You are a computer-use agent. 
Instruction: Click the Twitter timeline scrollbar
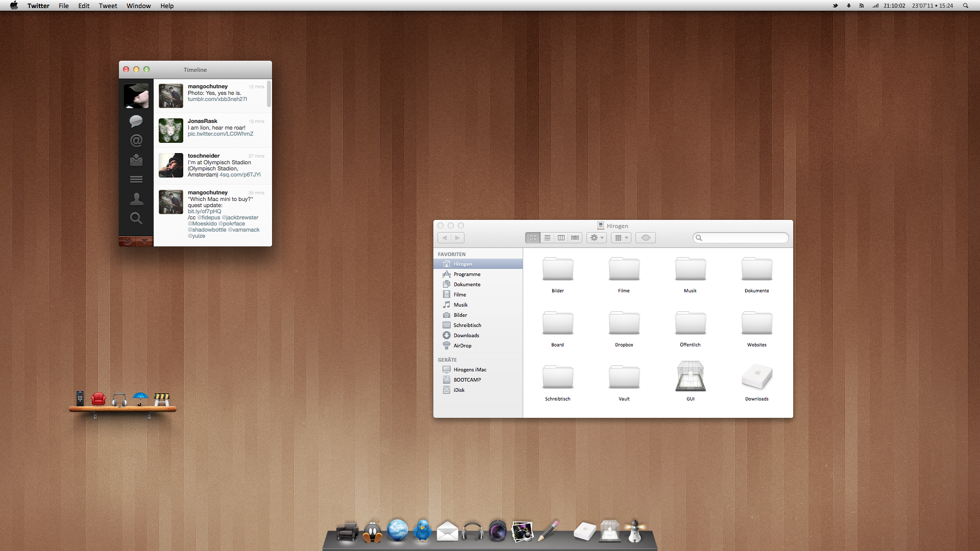(x=269, y=94)
